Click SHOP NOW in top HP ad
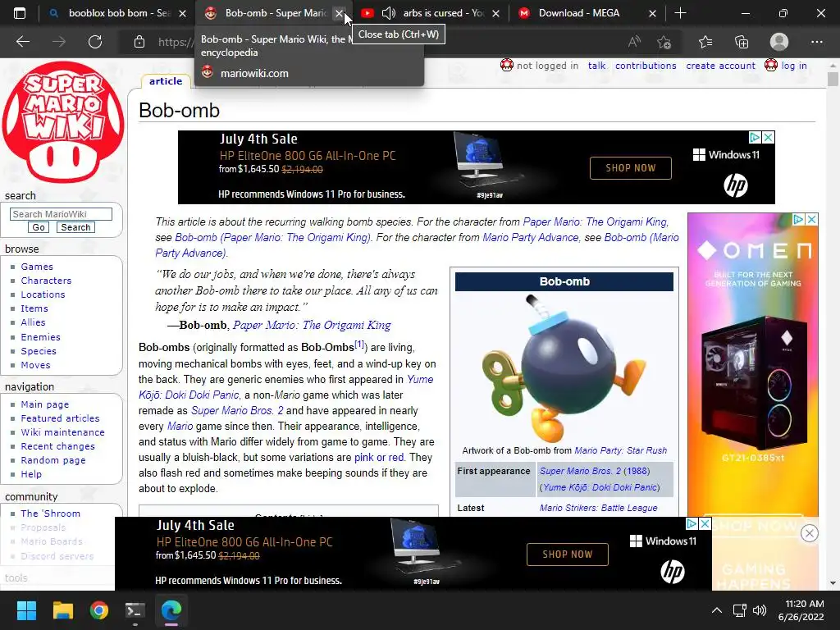 631,168
